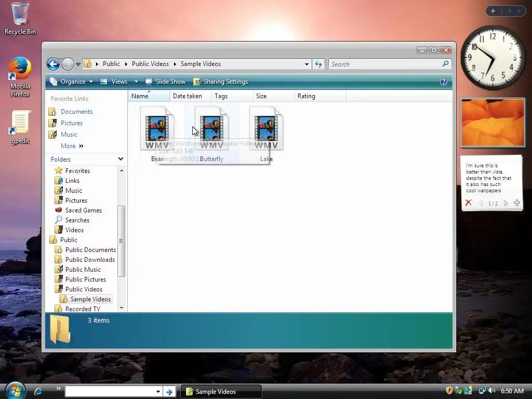Delete the sticky note with red X
Screen dimensions: 532x399
(469, 203)
